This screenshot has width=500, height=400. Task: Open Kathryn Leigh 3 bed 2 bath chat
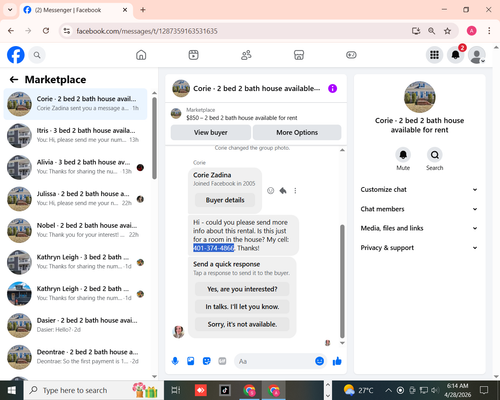pos(75,262)
